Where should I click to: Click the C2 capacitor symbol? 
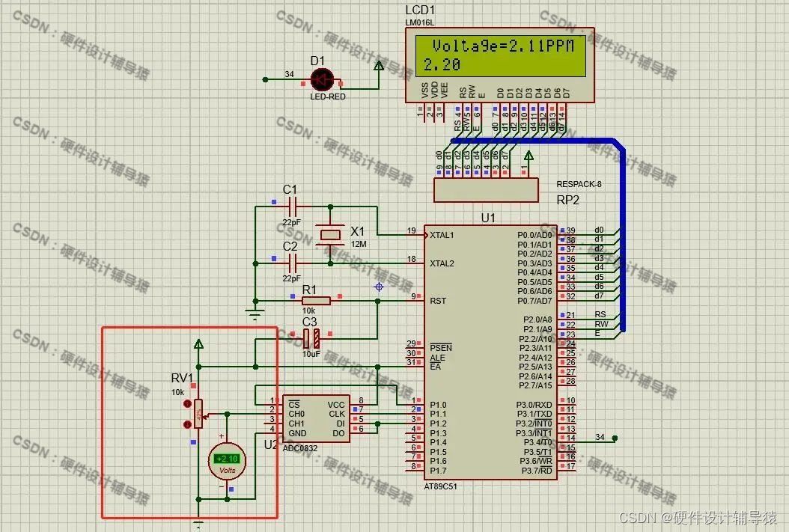293,263
